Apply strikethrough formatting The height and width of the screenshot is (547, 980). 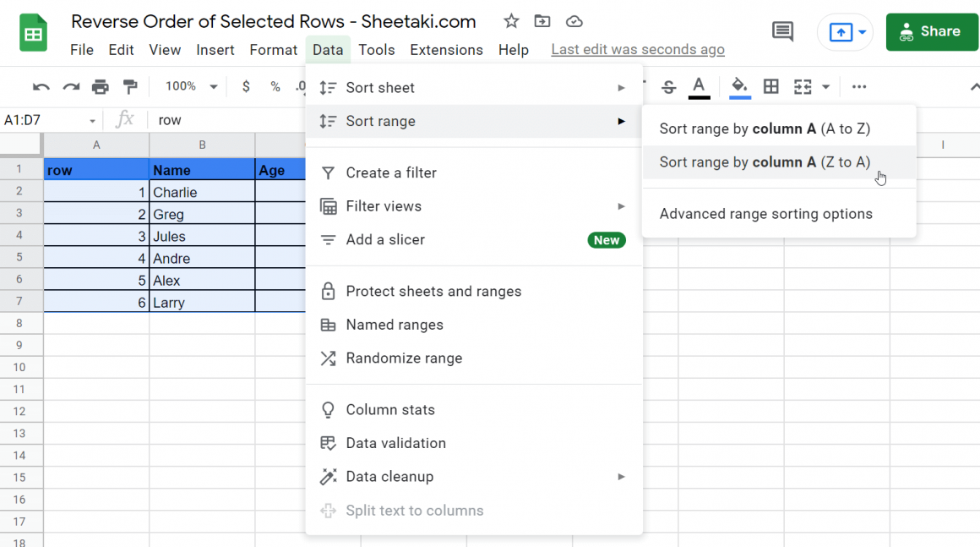tap(667, 86)
